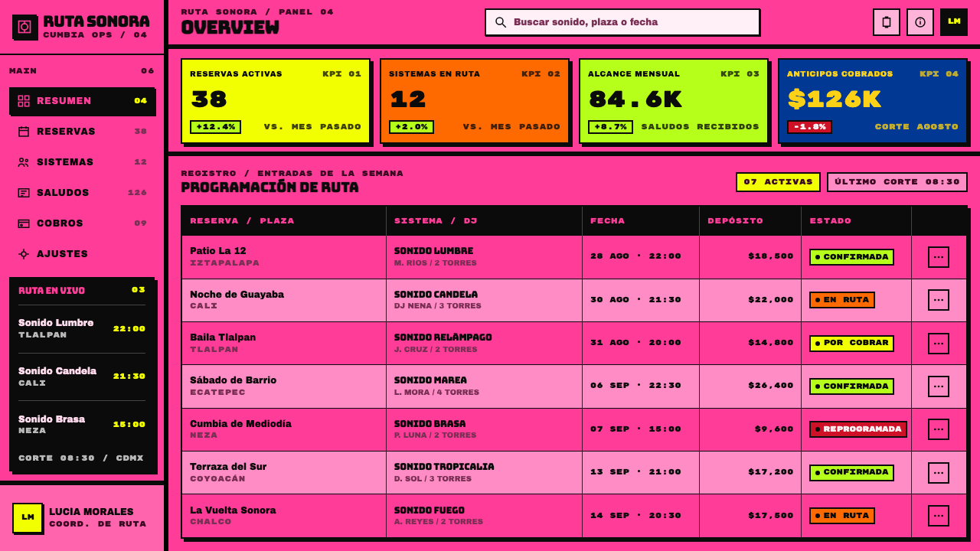Open the more options for Baila Tlalpan
This screenshot has width=980, height=551.
point(939,344)
